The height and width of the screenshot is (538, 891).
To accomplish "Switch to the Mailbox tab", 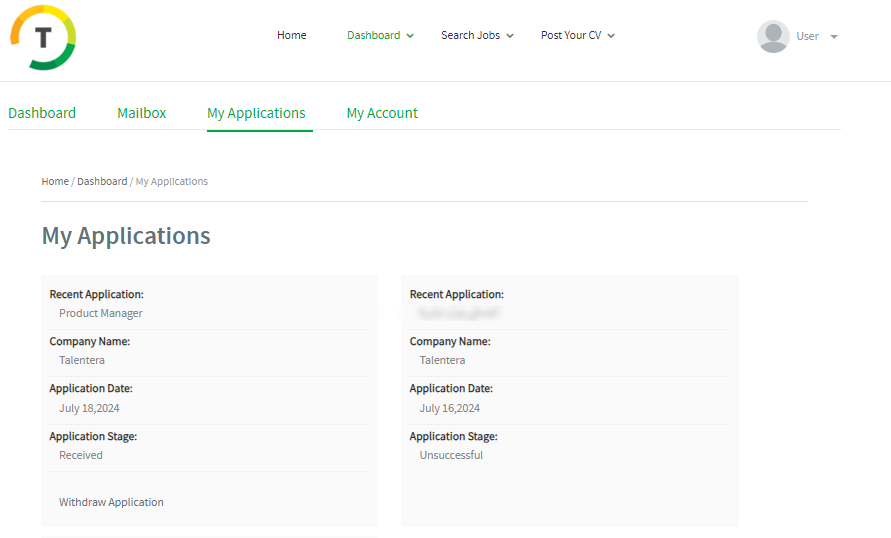I will (x=141, y=113).
